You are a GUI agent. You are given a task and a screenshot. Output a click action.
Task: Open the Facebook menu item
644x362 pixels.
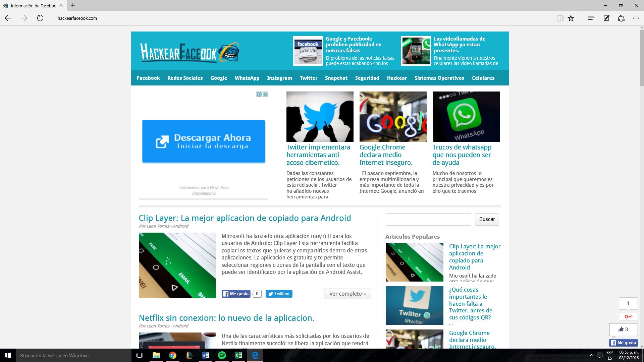[x=148, y=78]
